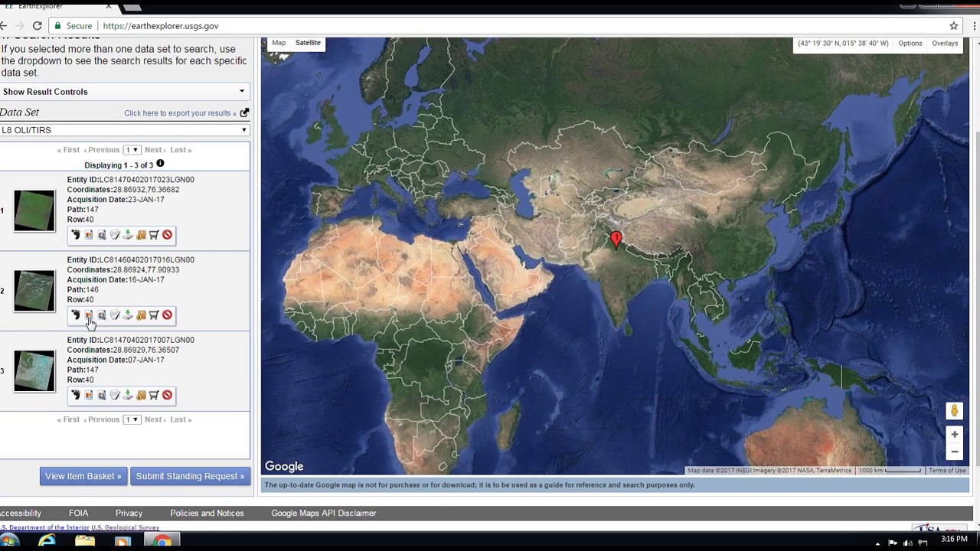Click the U.S. Geological Survey link
This screenshot has height=551, width=980.
[x=125, y=527]
